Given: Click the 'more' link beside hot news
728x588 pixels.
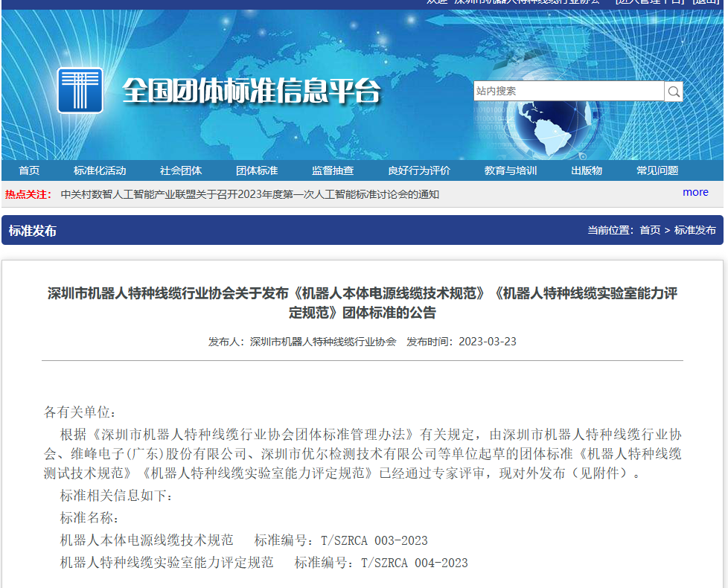Looking at the screenshot, I should (x=695, y=192).
